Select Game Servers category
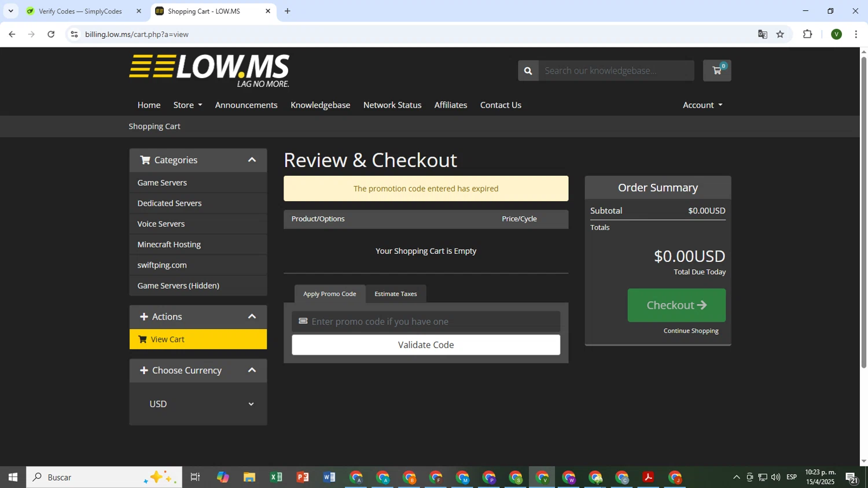This screenshot has width=868, height=488. click(x=198, y=183)
